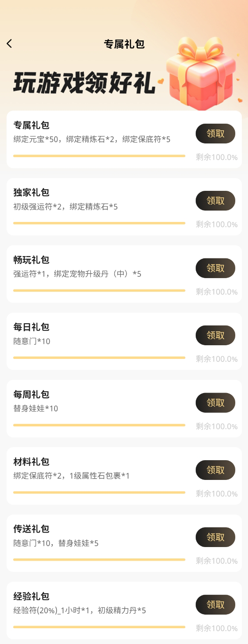
Task: Click the 专属礼包 remaining progress bar
Action: point(99,156)
